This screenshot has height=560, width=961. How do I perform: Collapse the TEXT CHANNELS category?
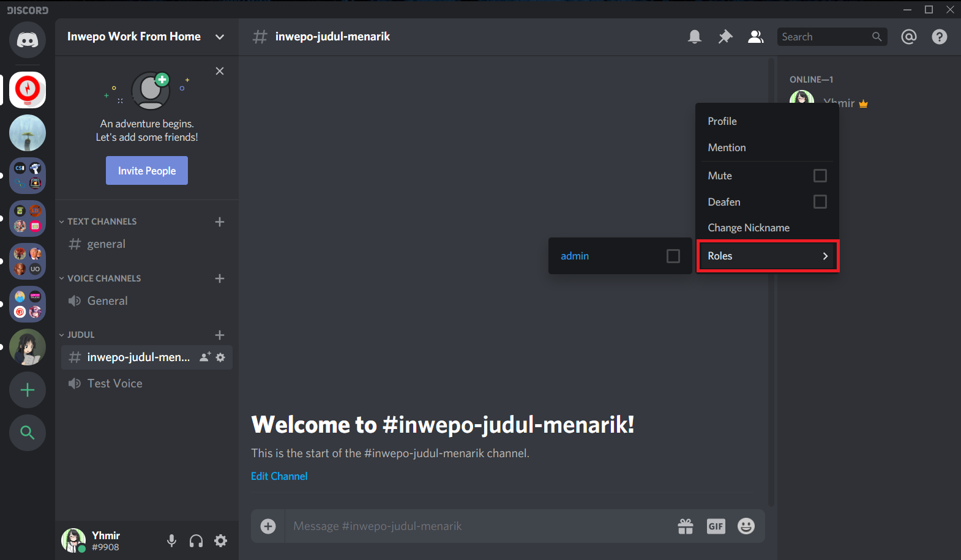[102, 222]
